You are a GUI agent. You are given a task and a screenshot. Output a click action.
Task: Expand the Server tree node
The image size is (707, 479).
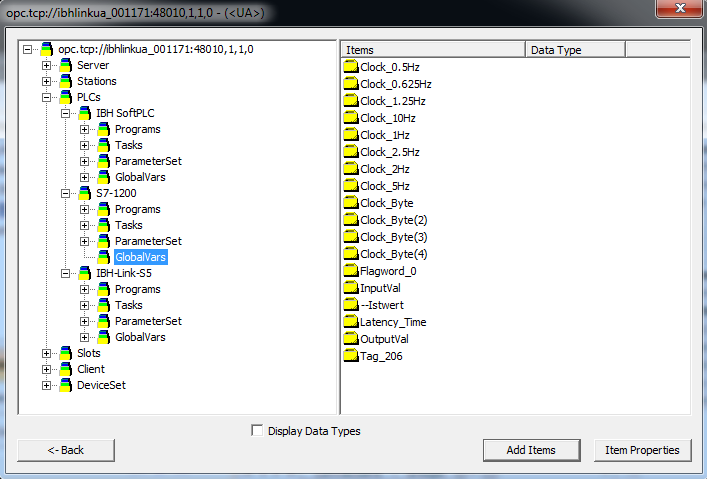(47, 65)
